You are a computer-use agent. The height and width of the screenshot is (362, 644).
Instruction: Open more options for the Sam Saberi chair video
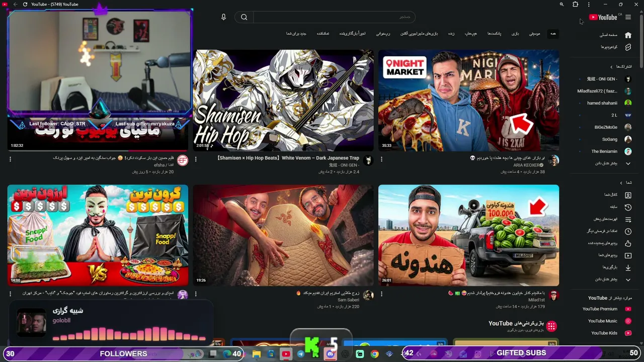coord(196,294)
